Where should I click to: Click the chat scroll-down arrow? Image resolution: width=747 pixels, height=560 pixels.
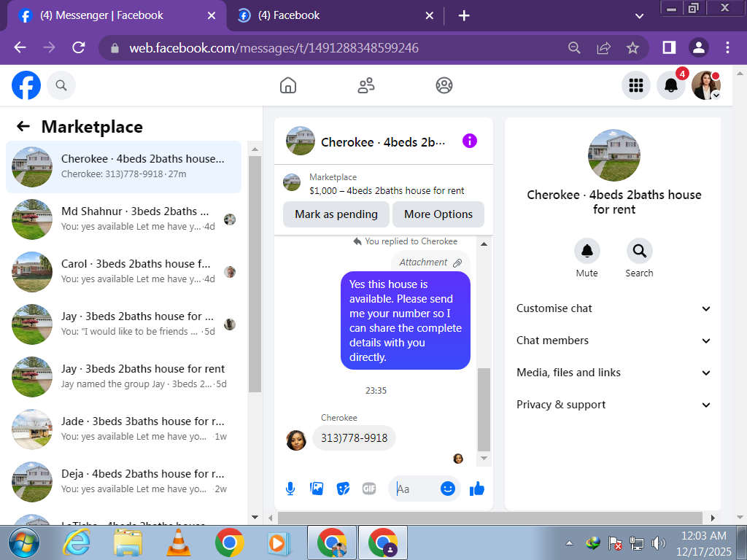click(484, 458)
